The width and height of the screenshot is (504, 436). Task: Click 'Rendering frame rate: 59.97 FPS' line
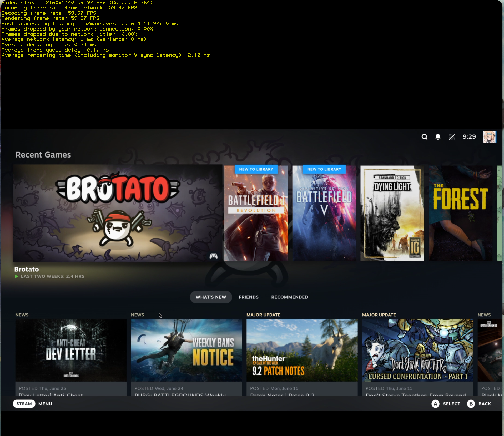coord(51,18)
